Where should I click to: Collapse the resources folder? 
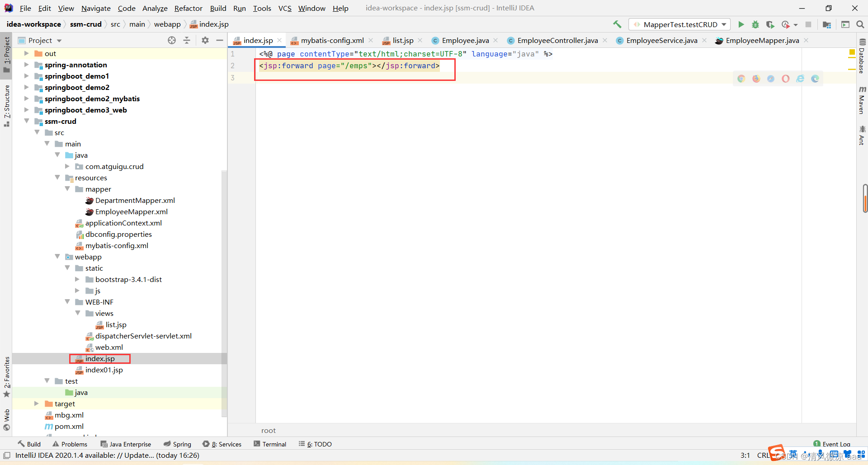point(57,178)
